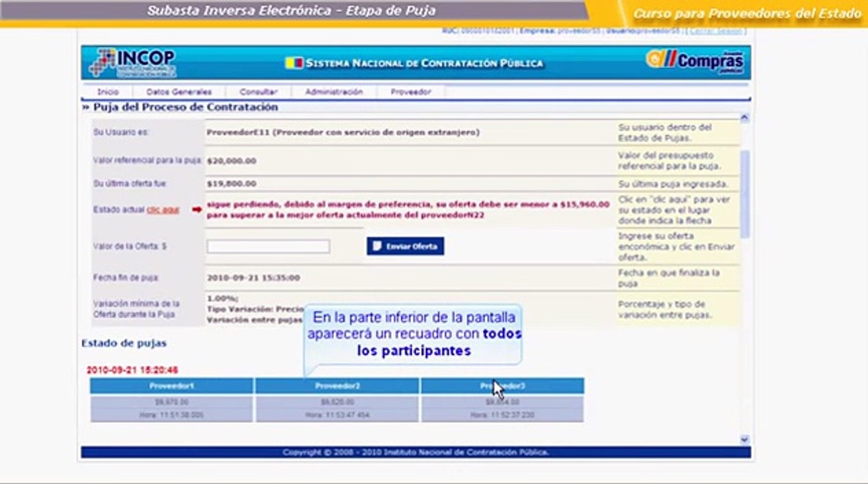
Task: Click the Proveedor1 bid time cell
Action: (x=172, y=415)
